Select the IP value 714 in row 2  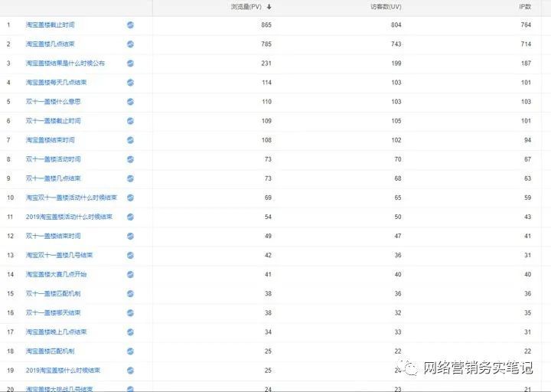click(526, 44)
